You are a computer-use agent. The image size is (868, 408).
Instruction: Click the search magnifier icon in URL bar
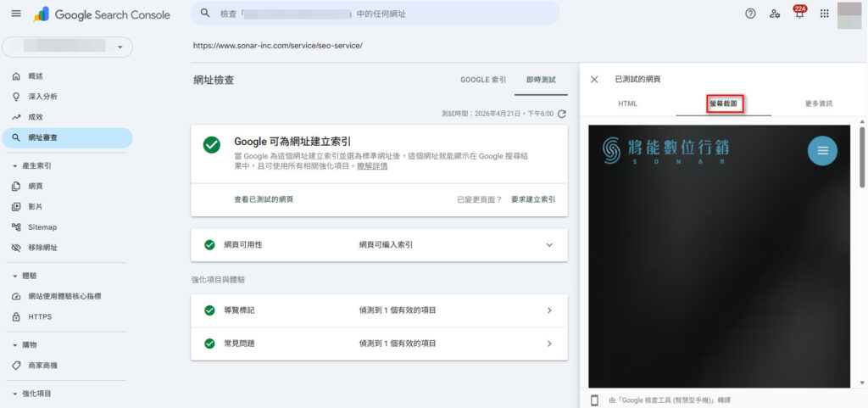tap(205, 14)
